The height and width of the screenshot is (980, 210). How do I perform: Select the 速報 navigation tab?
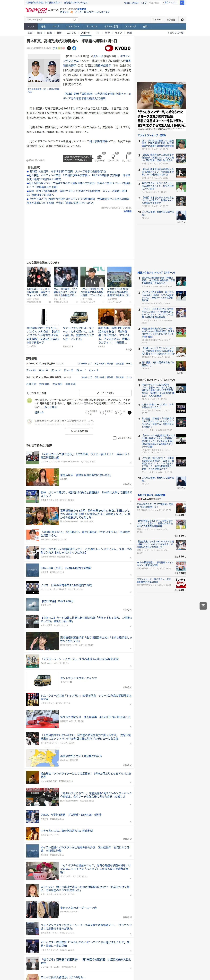pos(43,27)
